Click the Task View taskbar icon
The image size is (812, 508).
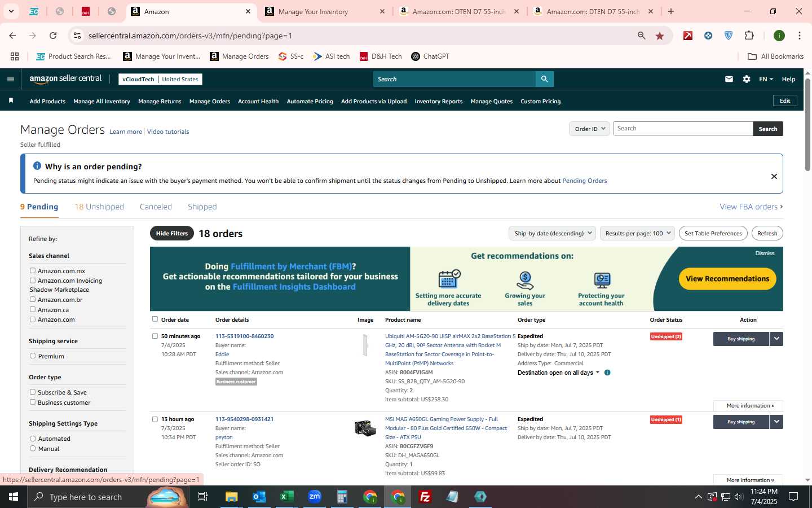click(203, 497)
